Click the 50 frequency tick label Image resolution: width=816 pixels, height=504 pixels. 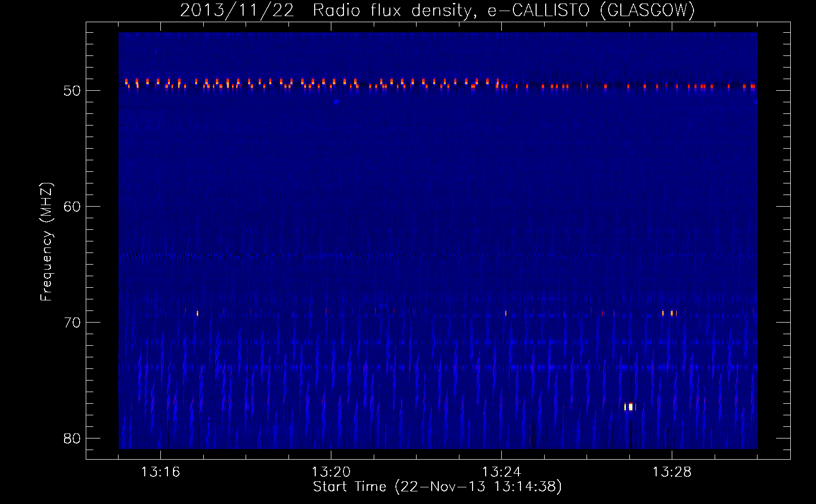[x=72, y=91]
